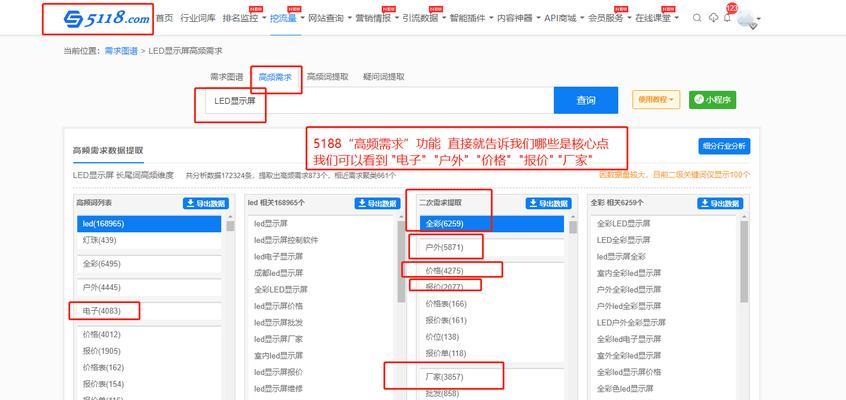This screenshot has width=846, height=400.
Task: Open 细分行业分析 button
Action: (x=724, y=146)
